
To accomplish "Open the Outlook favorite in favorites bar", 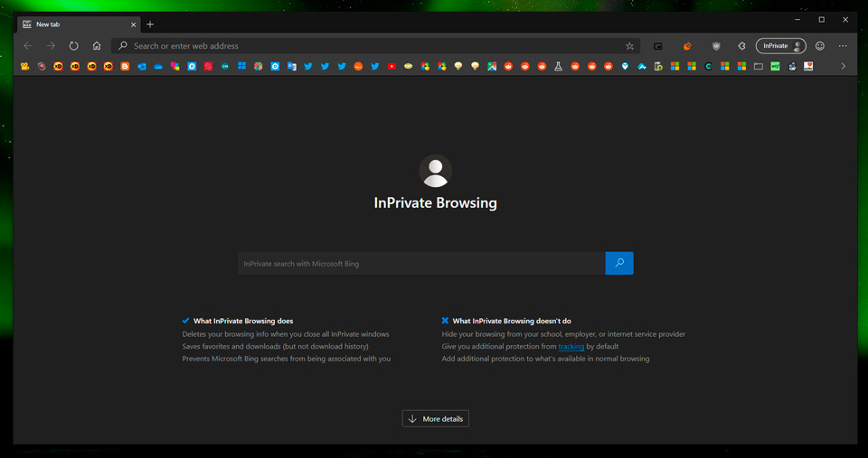I will [142, 66].
